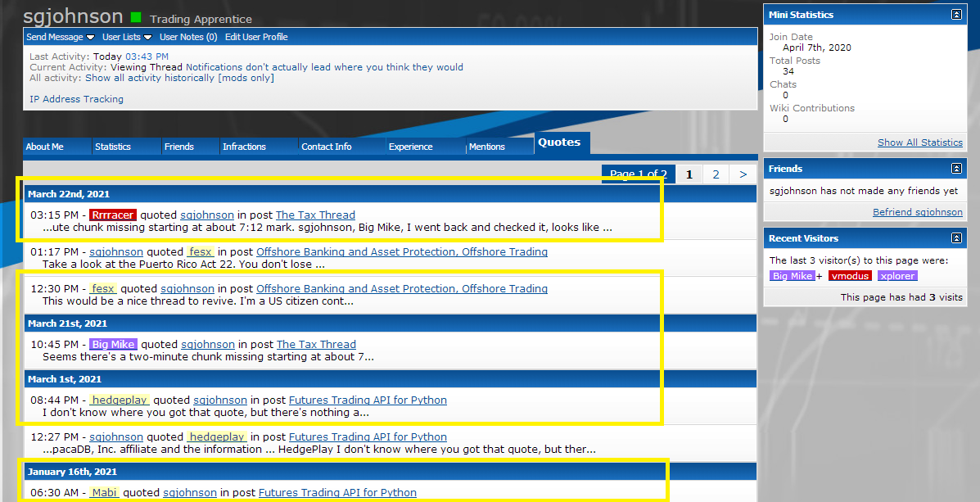Switch to the Statistics tab
980x502 pixels.
pos(127,147)
